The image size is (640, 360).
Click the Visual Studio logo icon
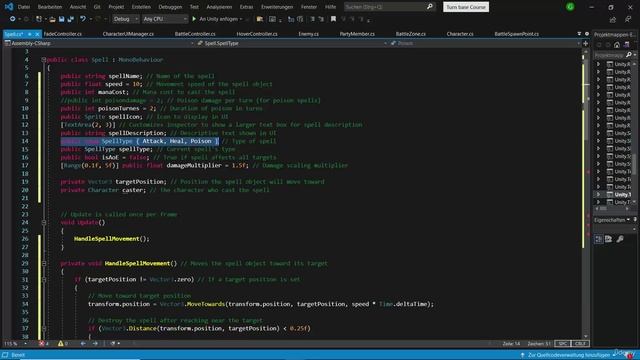(x=9, y=7)
